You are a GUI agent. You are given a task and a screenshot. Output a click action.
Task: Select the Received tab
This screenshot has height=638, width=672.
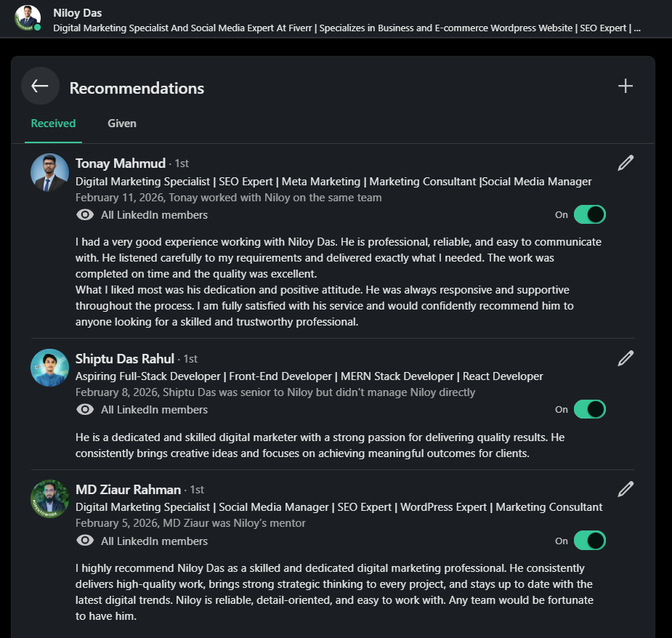click(53, 124)
